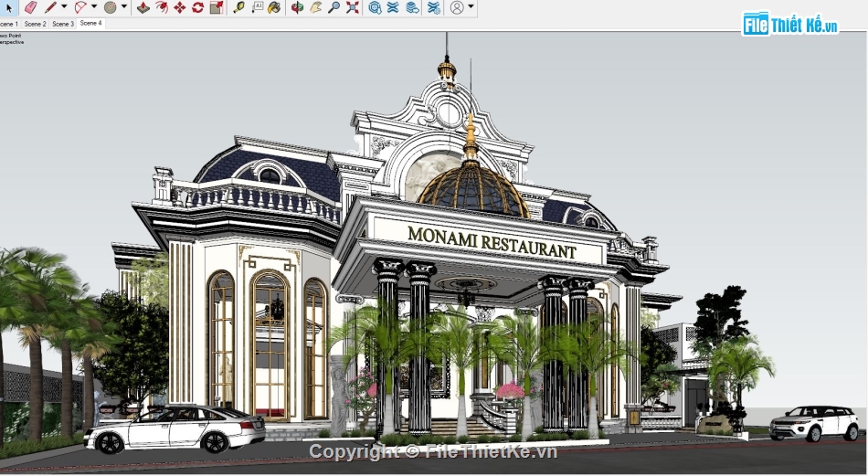Select the Circle shape tool
The image size is (868, 476).
click(111, 7)
